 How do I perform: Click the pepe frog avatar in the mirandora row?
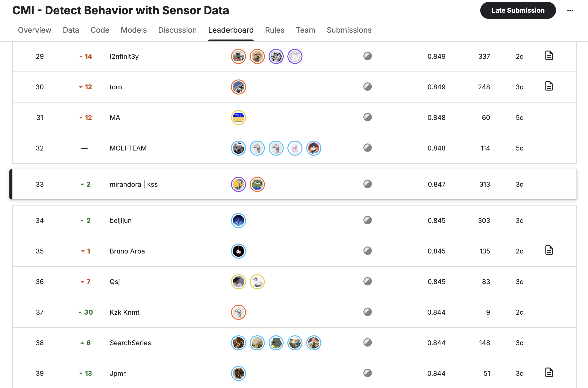click(257, 184)
